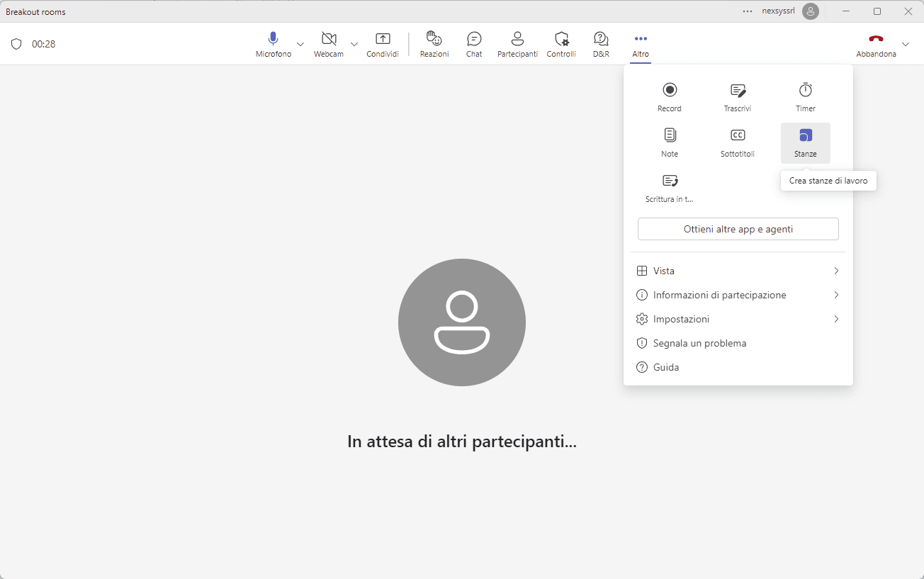924x579 pixels.
Task: Open the Timer tool
Action: pos(806,98)
